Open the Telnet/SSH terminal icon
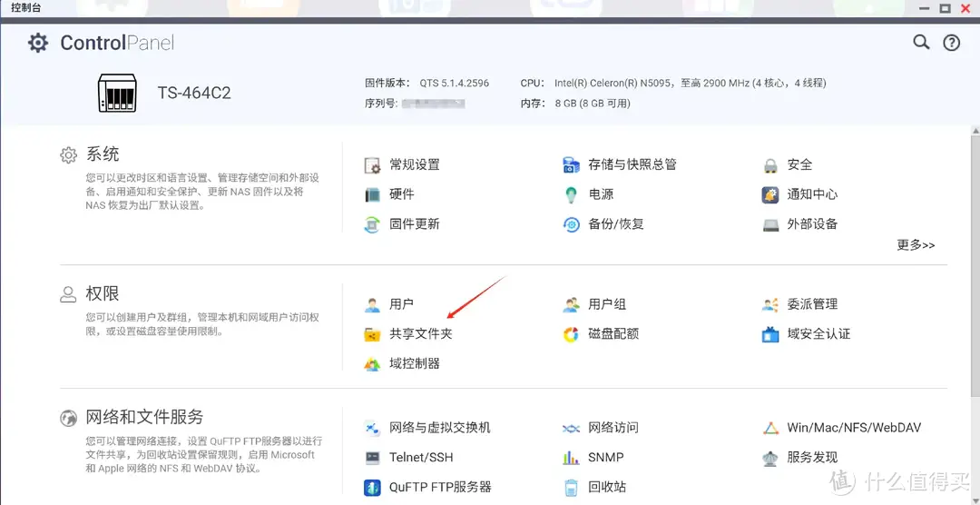The height and width of the screenshot is (505, 980). 372,458
